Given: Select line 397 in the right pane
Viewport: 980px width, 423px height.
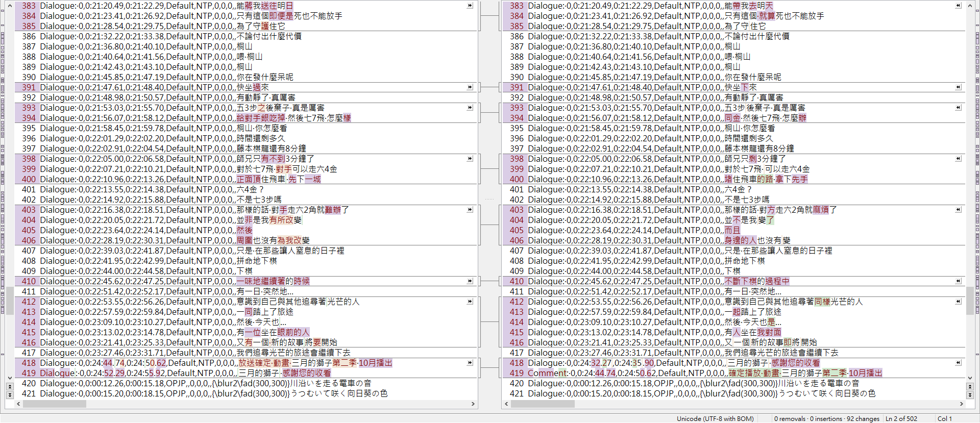Looking at the screenshot, I should coord(734,148).
